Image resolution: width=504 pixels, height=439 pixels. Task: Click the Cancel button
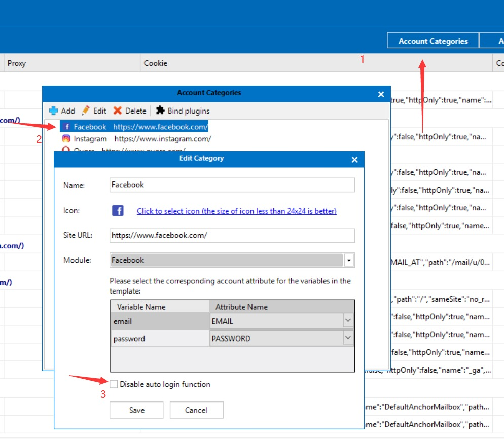pos(196,410)
